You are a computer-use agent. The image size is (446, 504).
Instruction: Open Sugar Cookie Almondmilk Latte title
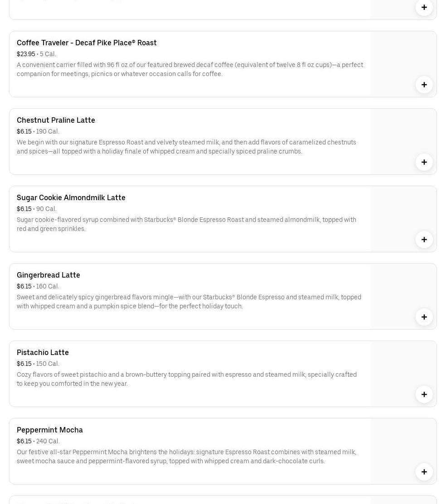[x=71, y=197]
